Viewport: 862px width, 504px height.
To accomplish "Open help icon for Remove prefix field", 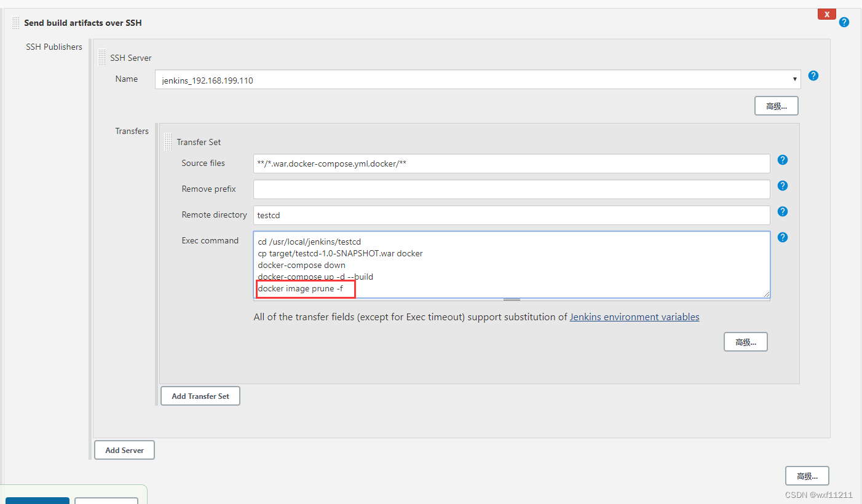I will [783, 186].
